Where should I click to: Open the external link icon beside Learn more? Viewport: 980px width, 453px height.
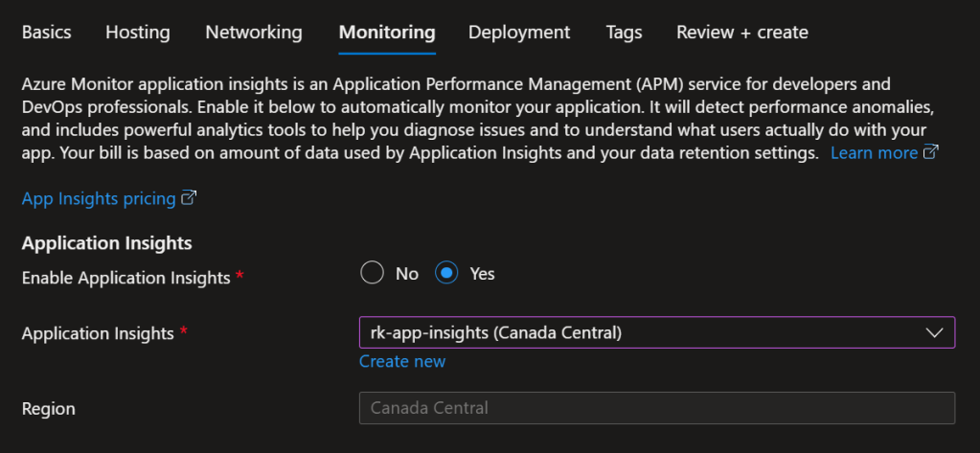[x=930, y=153]
